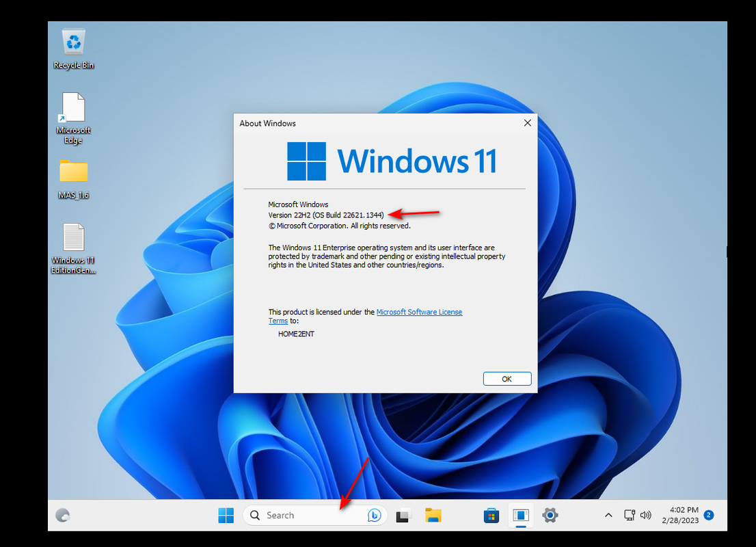Click the Windows 11 logo in dialog

[392, 161]
